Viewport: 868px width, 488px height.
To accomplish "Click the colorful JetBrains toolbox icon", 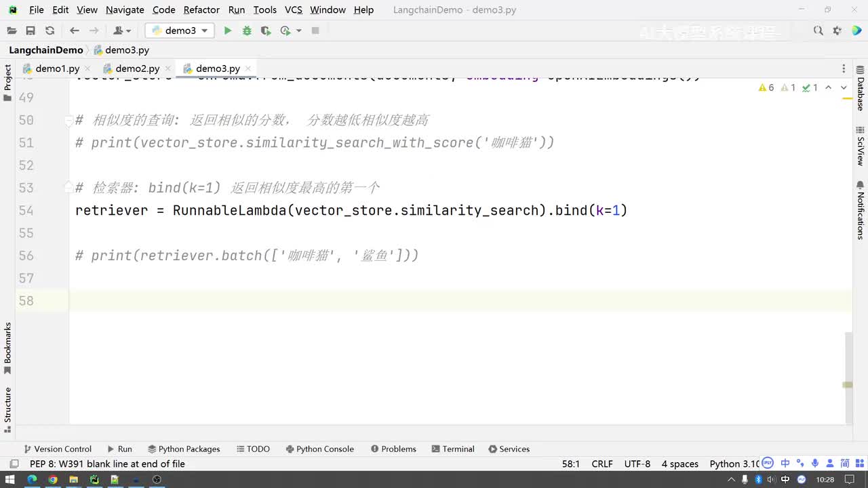I will tap(856, 30).
